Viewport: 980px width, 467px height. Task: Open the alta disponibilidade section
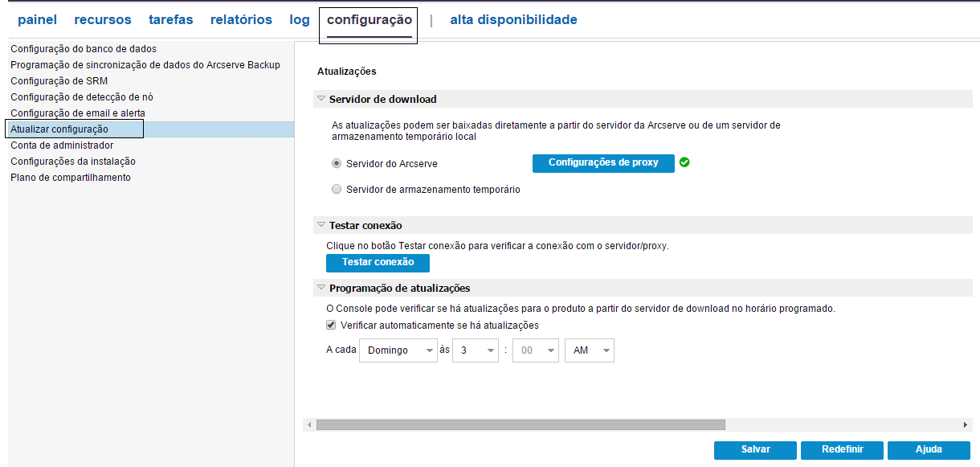click(513, 19)
